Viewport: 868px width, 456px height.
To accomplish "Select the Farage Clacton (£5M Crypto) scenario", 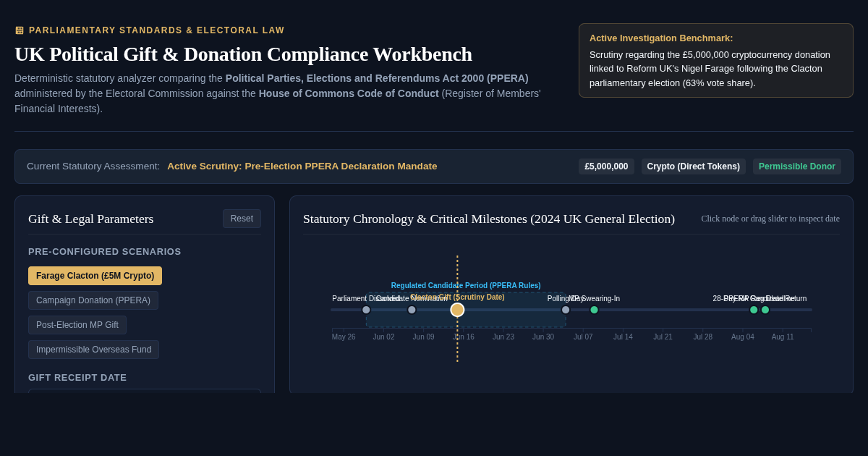I will [95, 276].
